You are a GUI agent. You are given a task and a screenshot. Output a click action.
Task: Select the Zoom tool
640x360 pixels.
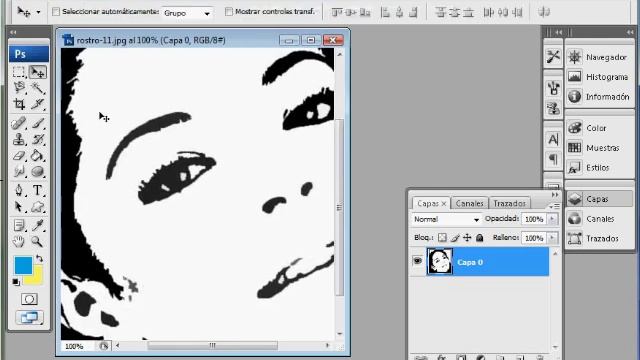tap(38, 241)
